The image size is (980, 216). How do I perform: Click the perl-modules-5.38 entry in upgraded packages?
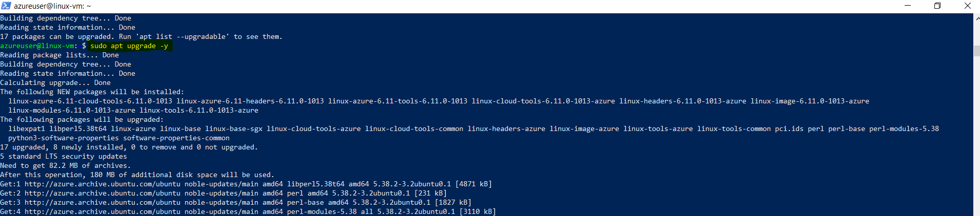click(x=904, y=129)
